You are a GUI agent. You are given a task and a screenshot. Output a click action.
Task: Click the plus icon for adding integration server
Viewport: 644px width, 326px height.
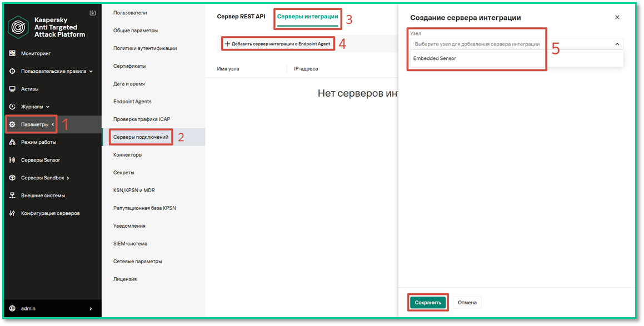pyautogui.click(x=227, y=43)
